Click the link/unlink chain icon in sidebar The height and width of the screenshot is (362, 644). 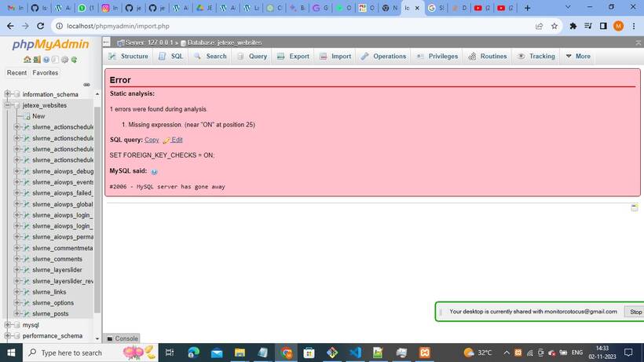point(87,85)
